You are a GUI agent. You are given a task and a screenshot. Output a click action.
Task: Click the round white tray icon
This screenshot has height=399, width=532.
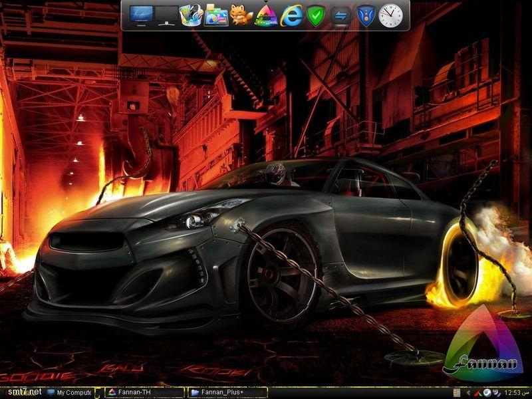(487, 392)
